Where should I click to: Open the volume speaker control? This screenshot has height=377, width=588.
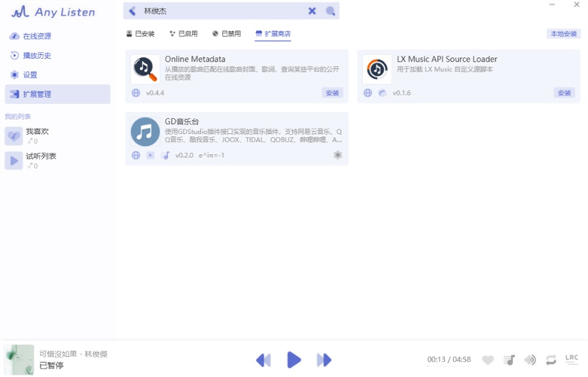coord(530,360)
